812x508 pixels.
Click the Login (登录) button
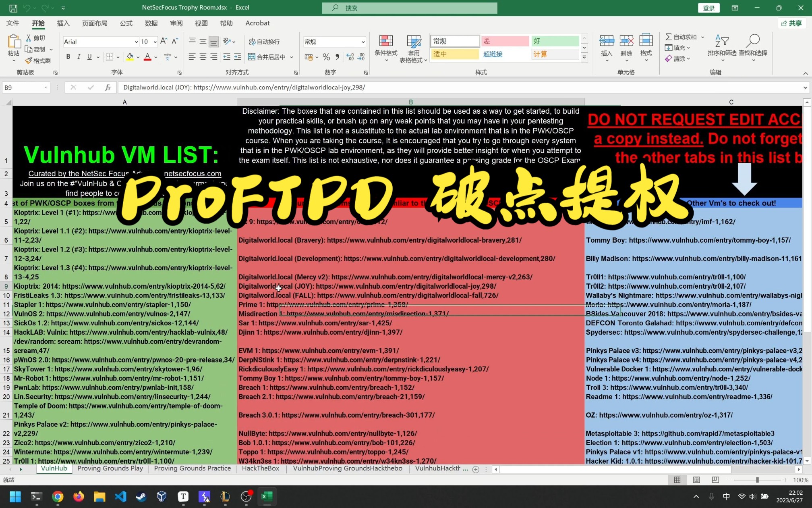point(709,8)
